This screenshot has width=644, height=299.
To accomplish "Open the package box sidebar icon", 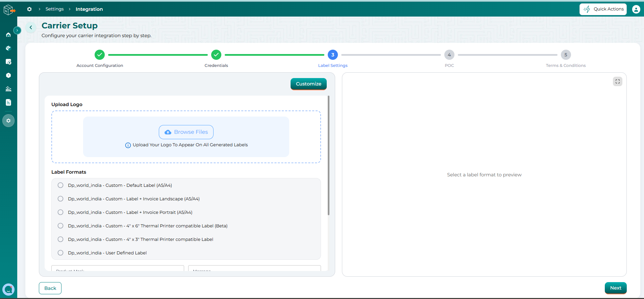I will coord(8,48).
